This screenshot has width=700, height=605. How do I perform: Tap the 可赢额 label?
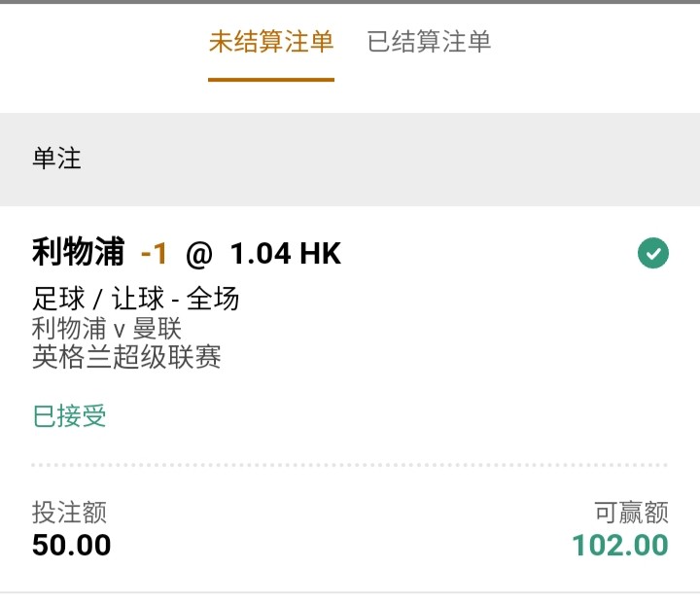coord(631,513)
